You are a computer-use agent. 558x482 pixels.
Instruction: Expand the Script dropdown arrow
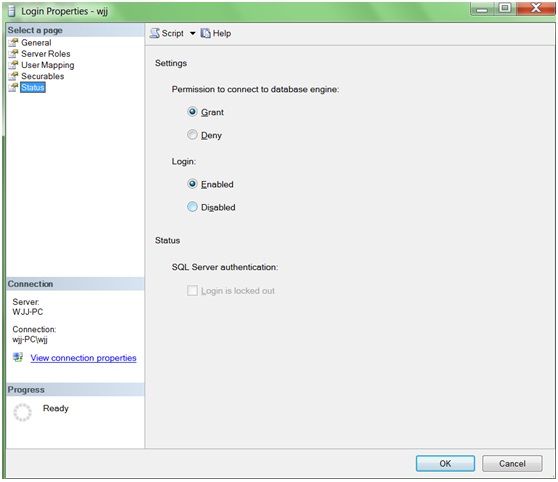(193, 33)
